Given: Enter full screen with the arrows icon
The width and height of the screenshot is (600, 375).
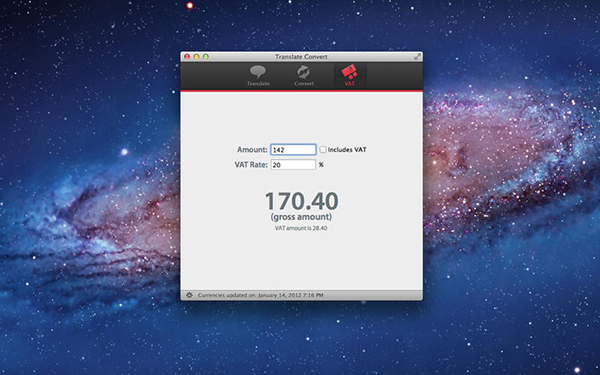Looking at the screenshot, I should point(417,57).
